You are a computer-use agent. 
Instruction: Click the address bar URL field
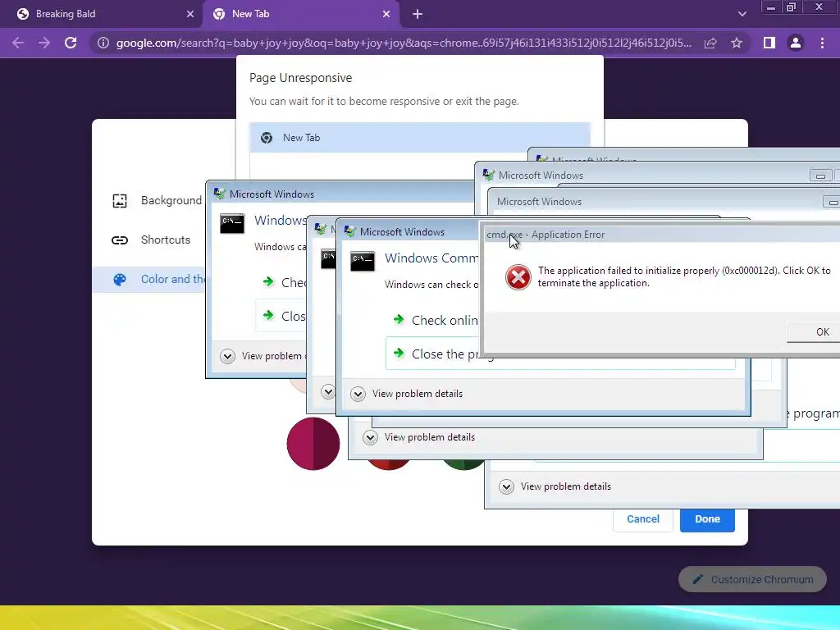point(404,43)
